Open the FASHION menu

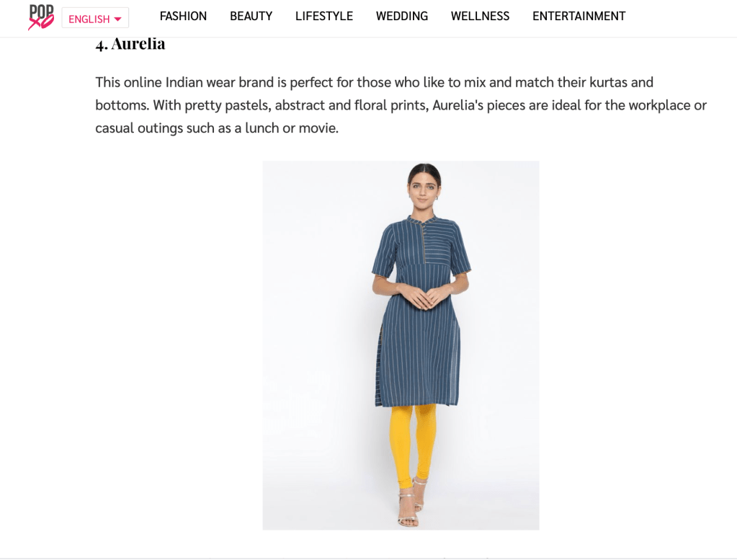[x=183, y=16]
